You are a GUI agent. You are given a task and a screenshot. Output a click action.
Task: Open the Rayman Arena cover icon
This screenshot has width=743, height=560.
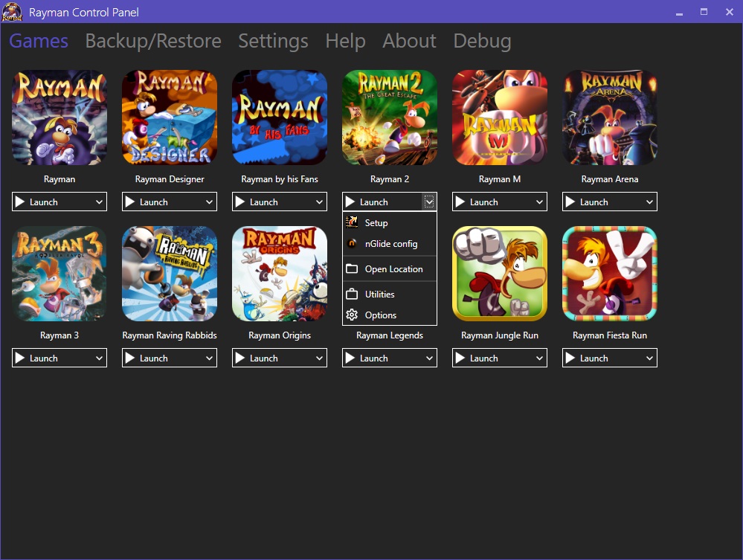click(610, 118)
